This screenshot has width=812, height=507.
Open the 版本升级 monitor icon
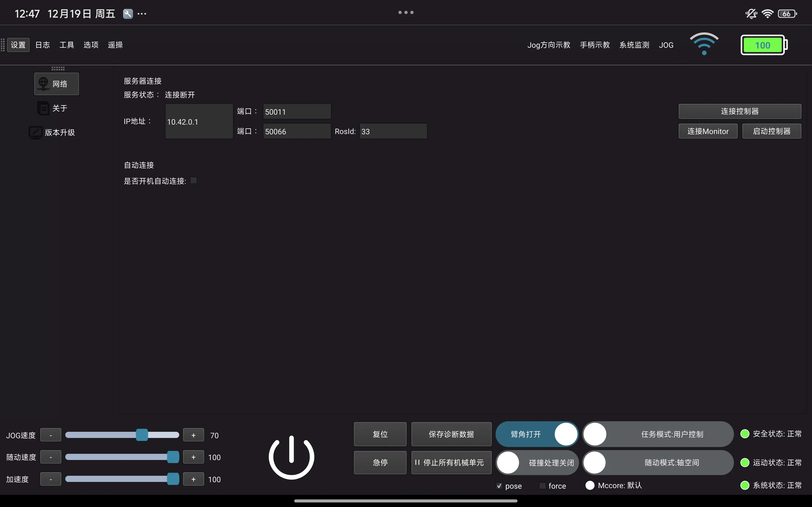(36, 132)
